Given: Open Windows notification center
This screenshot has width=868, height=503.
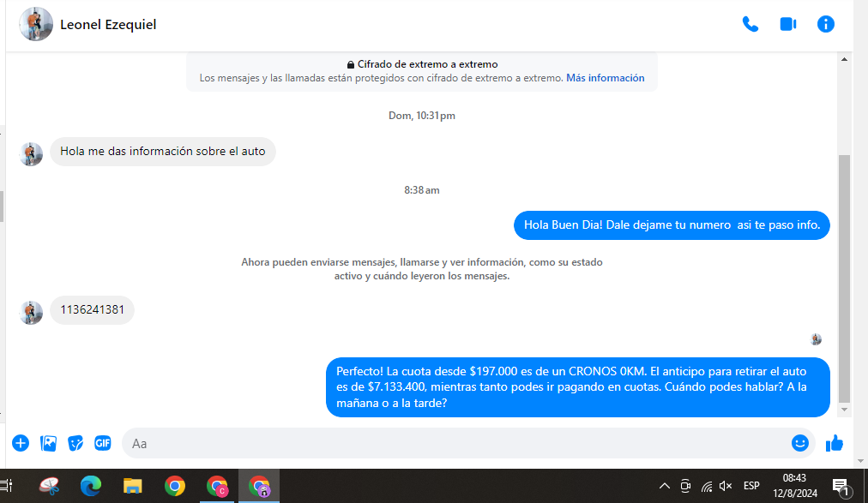Looking at the screenshot, I should (841, 487).
